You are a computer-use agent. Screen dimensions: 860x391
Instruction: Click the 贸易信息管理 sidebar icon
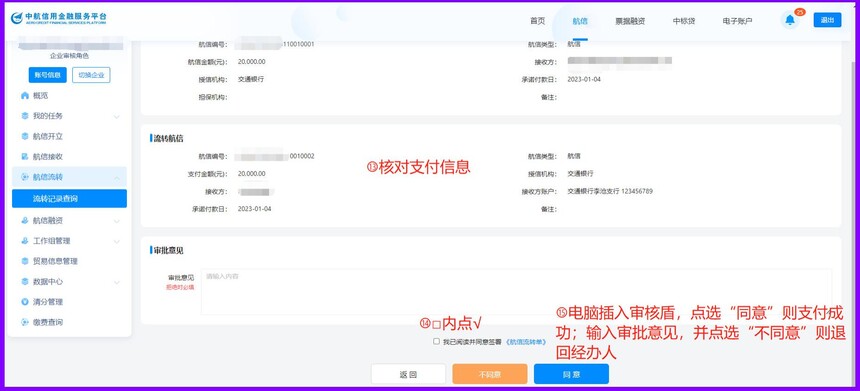25,261
